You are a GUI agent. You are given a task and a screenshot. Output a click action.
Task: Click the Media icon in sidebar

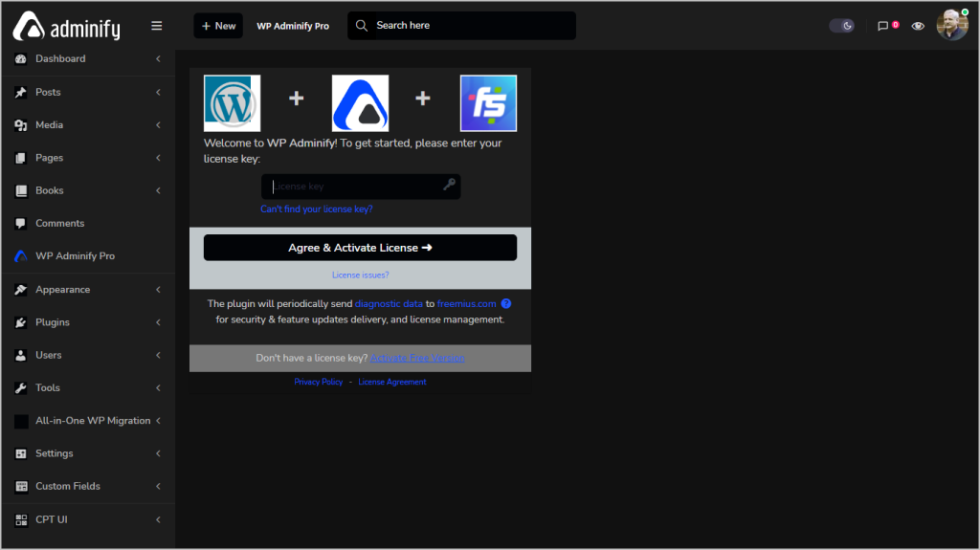(21, 125)
